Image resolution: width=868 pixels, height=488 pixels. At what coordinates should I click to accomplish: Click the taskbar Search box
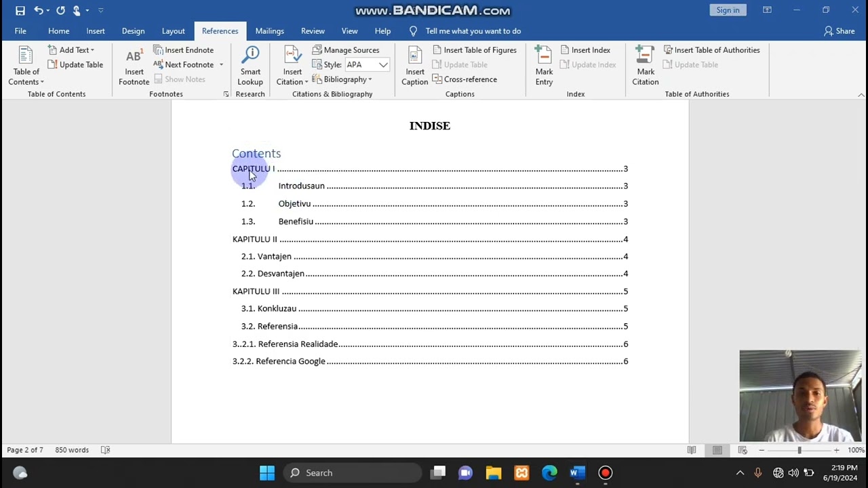pyautogui.click(x=352, y=473)
